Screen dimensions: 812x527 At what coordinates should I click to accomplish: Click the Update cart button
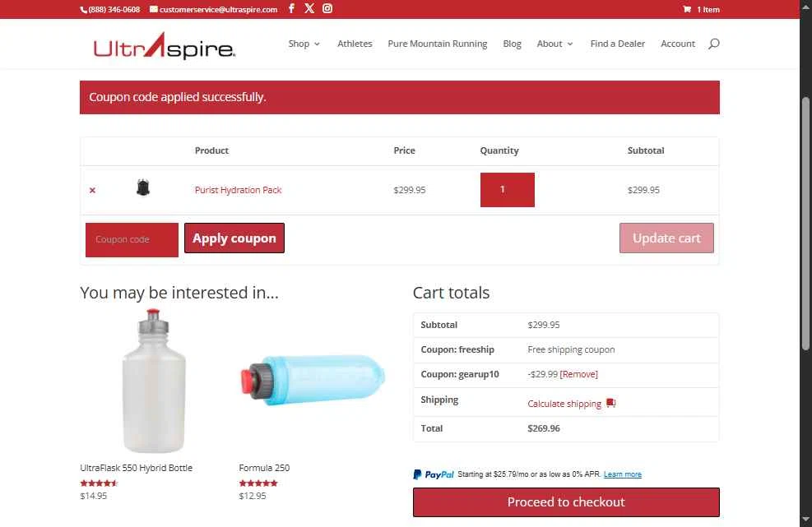666,238
